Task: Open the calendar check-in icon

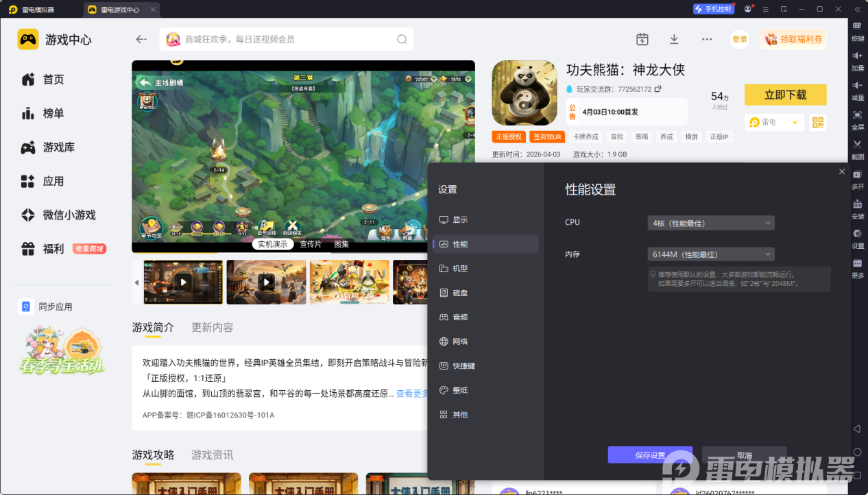Action: (642, 39)
